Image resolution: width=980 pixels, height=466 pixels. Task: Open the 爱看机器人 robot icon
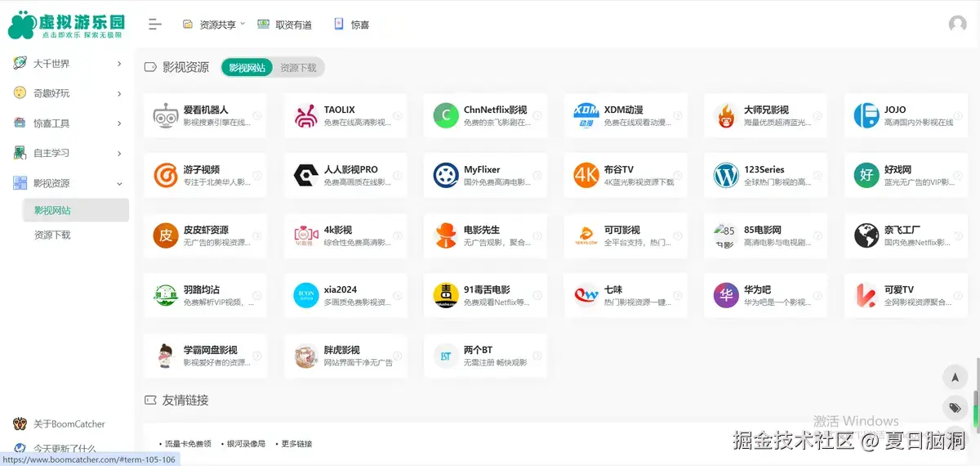[166, 115]
